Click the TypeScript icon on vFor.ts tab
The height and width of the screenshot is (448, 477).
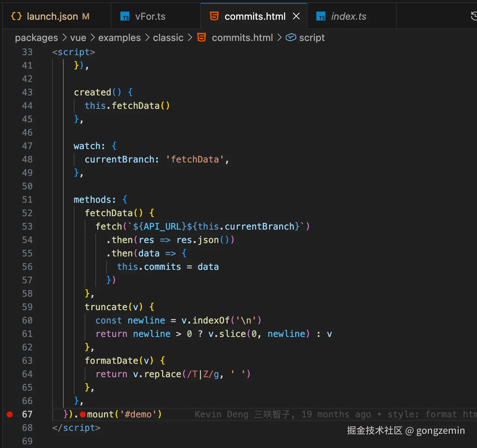(125, 16)
